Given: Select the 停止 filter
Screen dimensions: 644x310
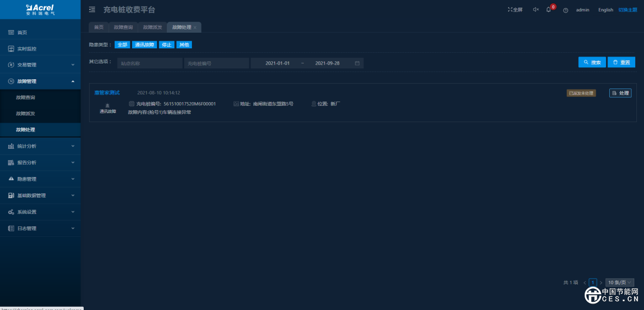Looking at the screenshot, I should tap(167, 45).
